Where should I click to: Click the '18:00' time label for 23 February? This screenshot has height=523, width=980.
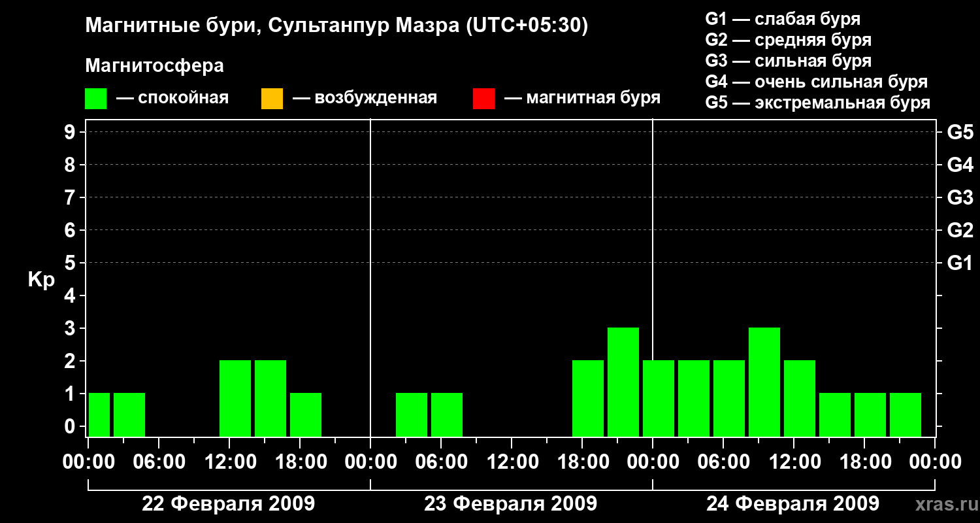point(582,462)
